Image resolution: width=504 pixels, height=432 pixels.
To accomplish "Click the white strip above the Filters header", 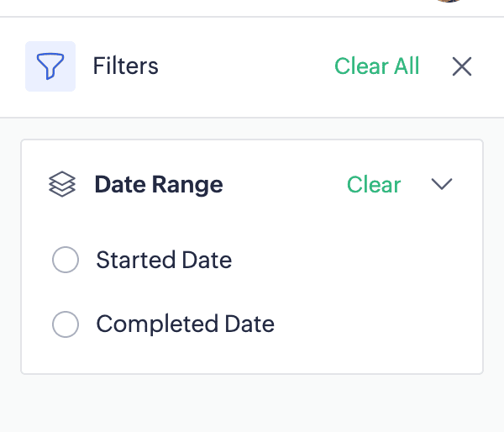I will pos(210,8).
